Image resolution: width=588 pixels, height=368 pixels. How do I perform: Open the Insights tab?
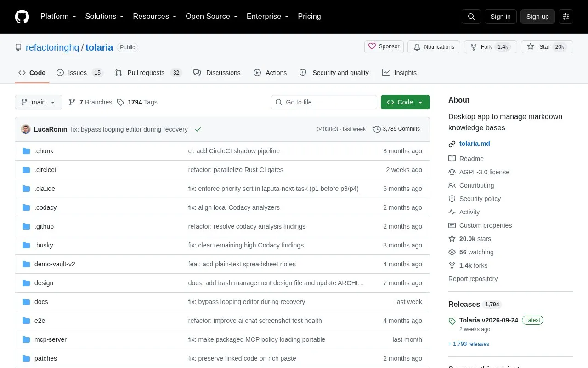point(399,73)
